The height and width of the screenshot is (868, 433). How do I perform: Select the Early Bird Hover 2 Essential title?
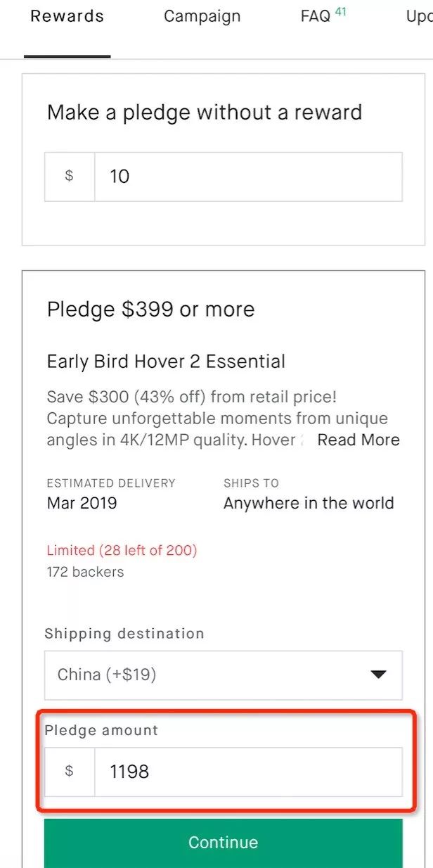pos(166,362)
